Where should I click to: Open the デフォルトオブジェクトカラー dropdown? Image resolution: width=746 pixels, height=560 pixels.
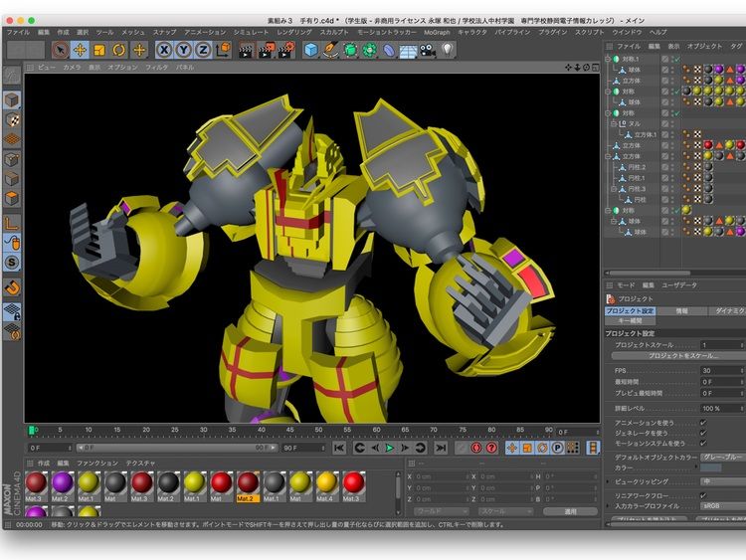[x=721, y=457]
